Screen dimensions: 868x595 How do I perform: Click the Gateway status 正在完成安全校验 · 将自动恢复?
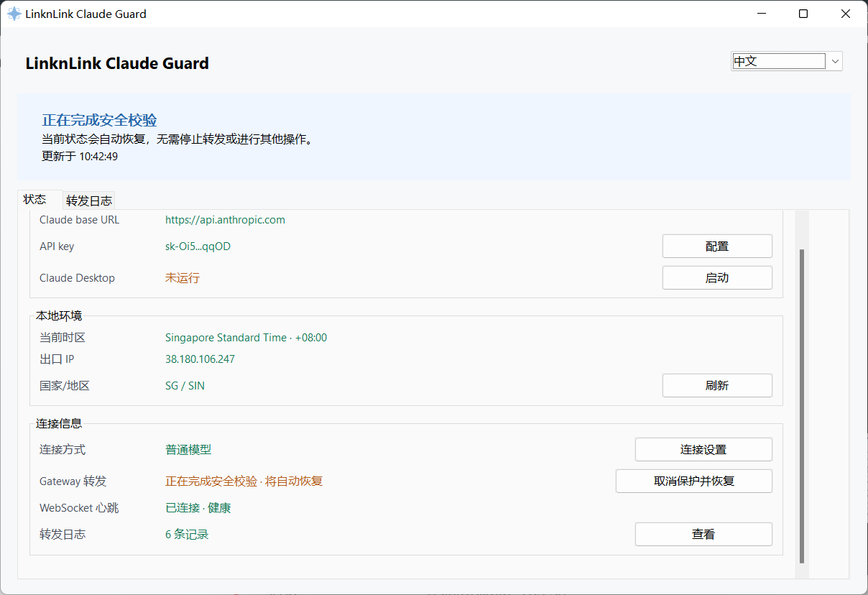244,481
